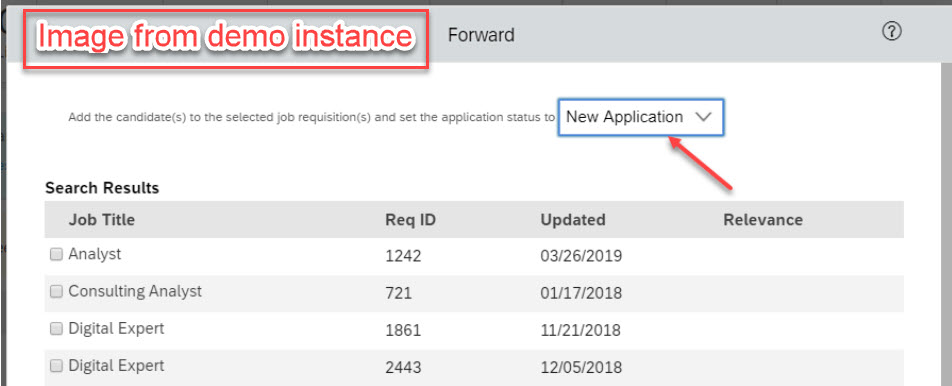
Task: Open the New Application status dropdown
Action: (641, 117)
